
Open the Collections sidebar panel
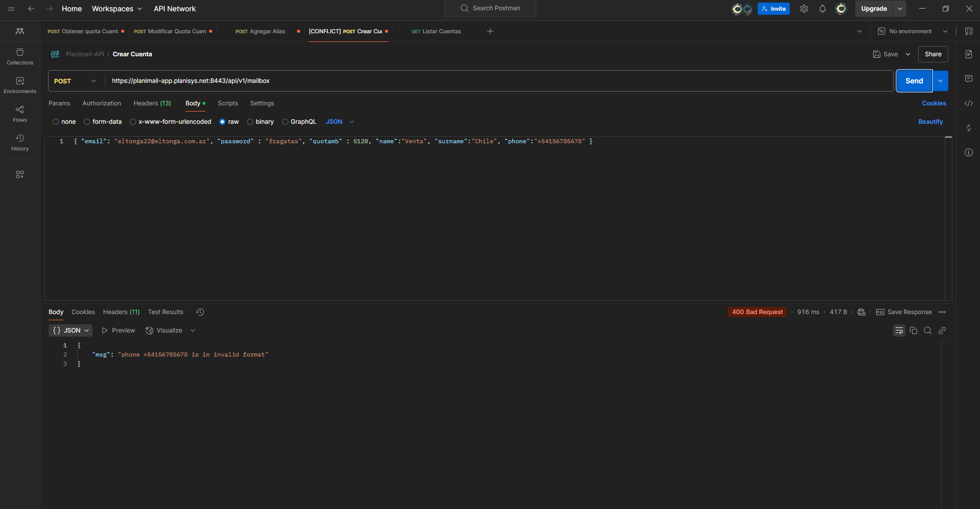(20, 57)
